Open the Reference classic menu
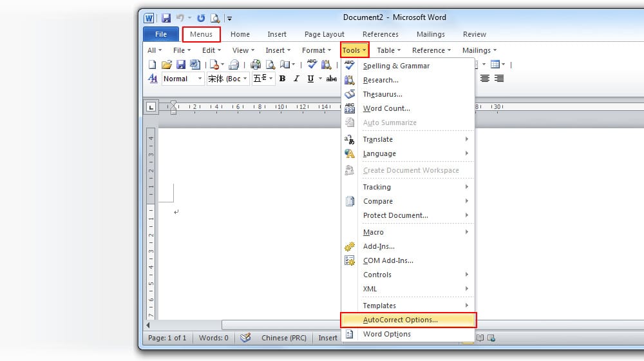 pos(431,50)
